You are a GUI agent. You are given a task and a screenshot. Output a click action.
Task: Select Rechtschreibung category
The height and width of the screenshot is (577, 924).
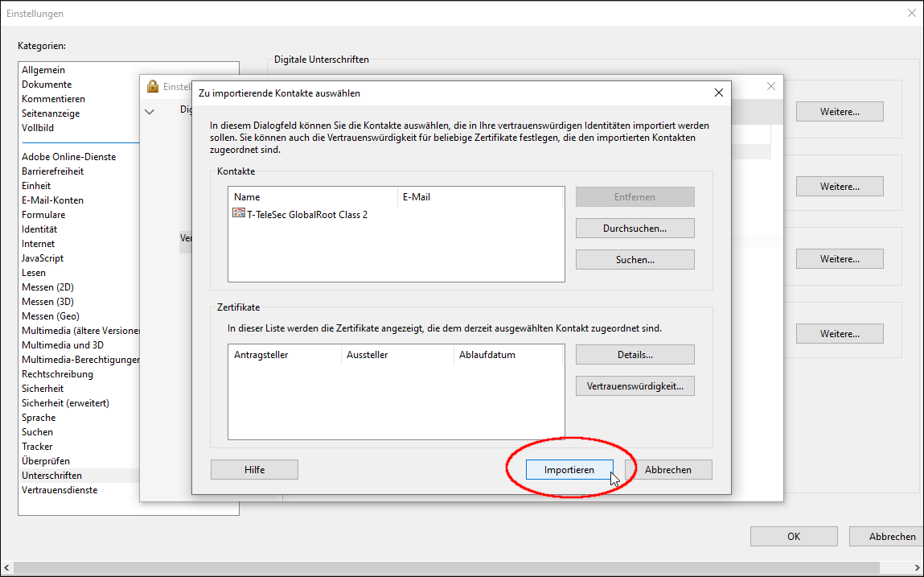coord(57,374)
